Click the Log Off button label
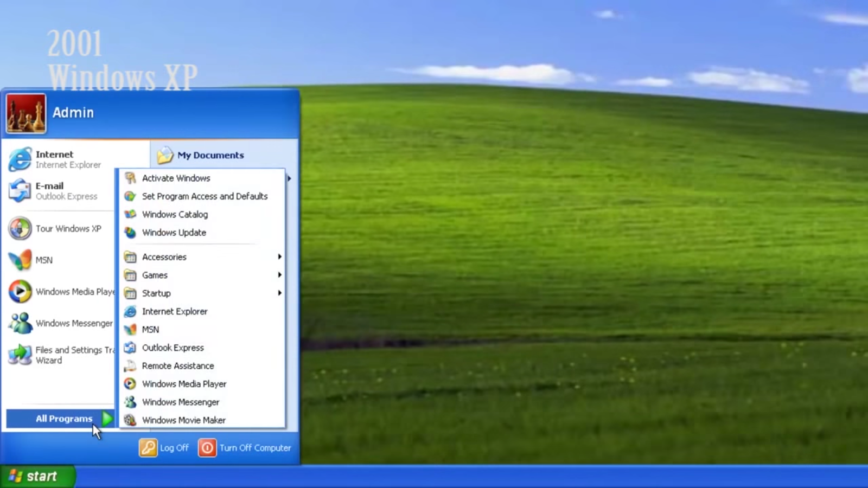868x488 pixels. (x=174, y=448)
